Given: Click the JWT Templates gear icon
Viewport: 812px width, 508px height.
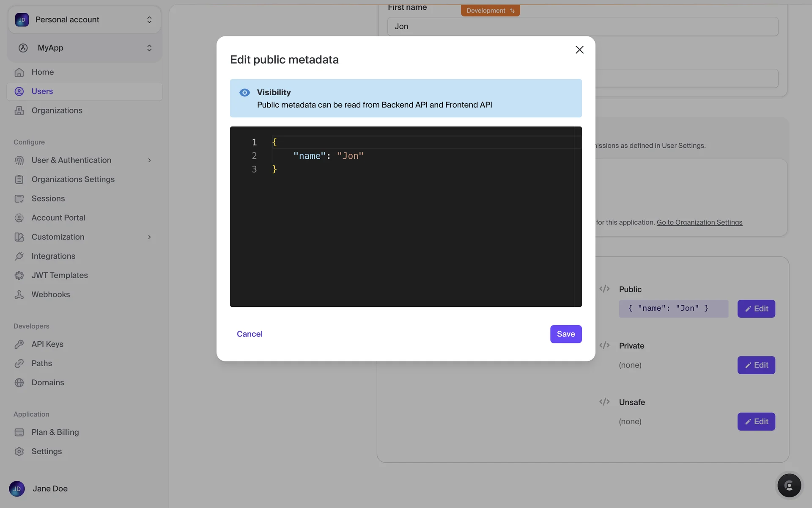Looking at the screenshot, I should tap(19, 276).
